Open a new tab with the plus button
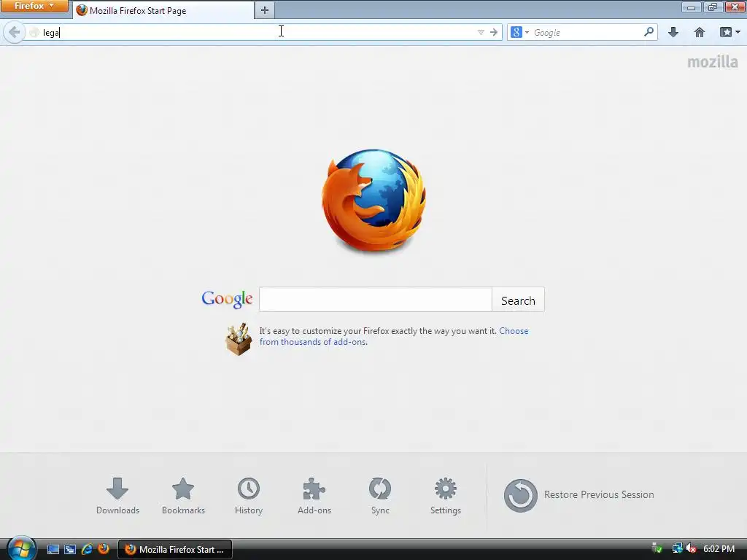Image resolution: width=747 pixels, height=560 pixels. [265, 10]
